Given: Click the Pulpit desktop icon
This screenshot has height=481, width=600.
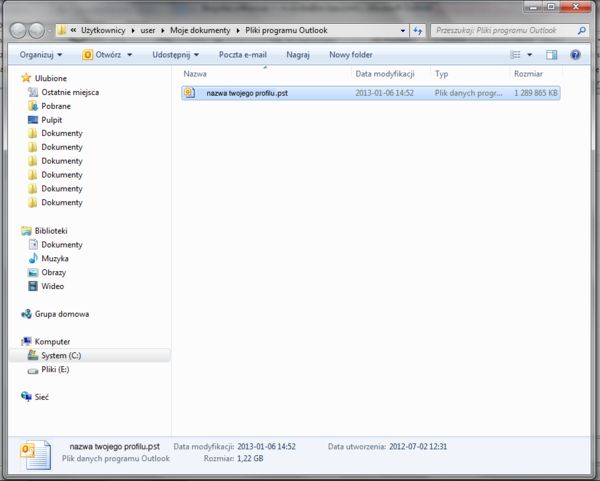Looking at the screenshot, I should 33,120.
